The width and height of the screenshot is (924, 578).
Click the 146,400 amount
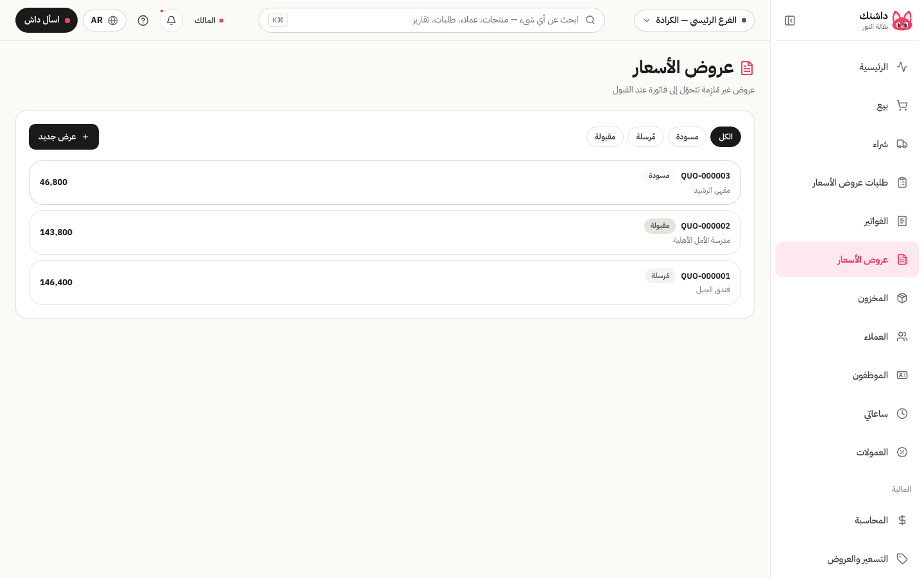coord(56,283)
